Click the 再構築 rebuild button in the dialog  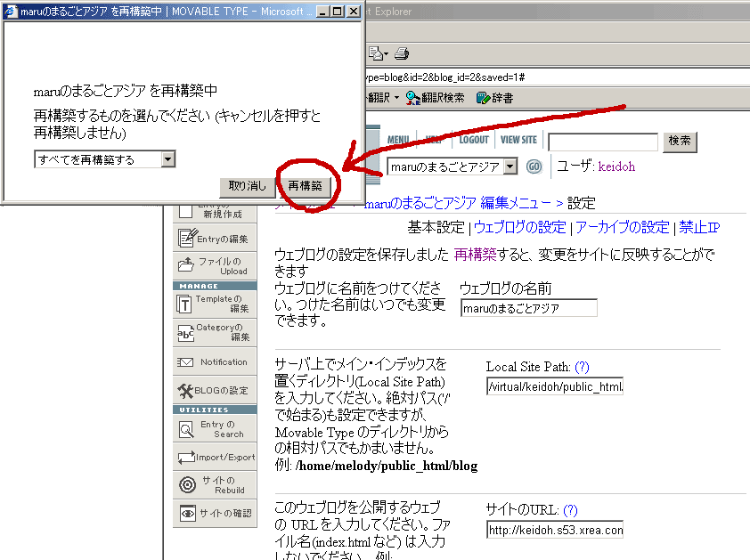click(305, 186)
